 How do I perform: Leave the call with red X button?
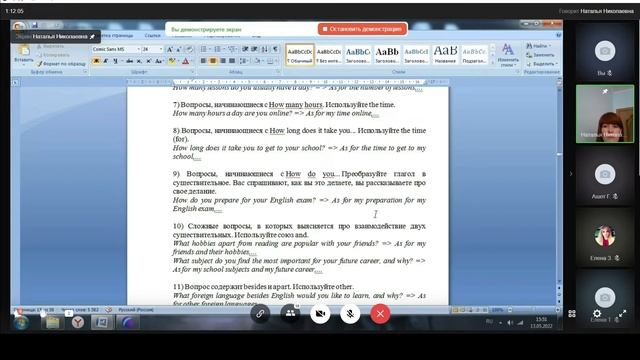point(380,313)
